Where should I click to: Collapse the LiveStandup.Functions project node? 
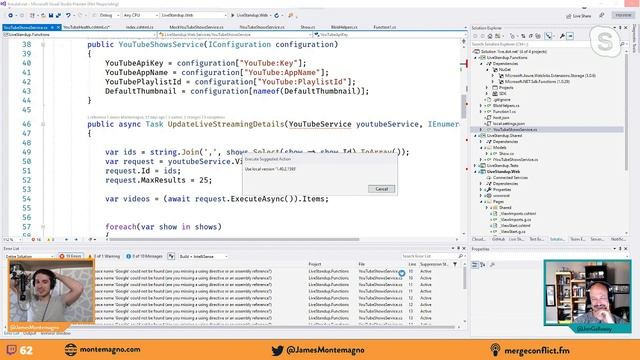click(x=476, y=58)
